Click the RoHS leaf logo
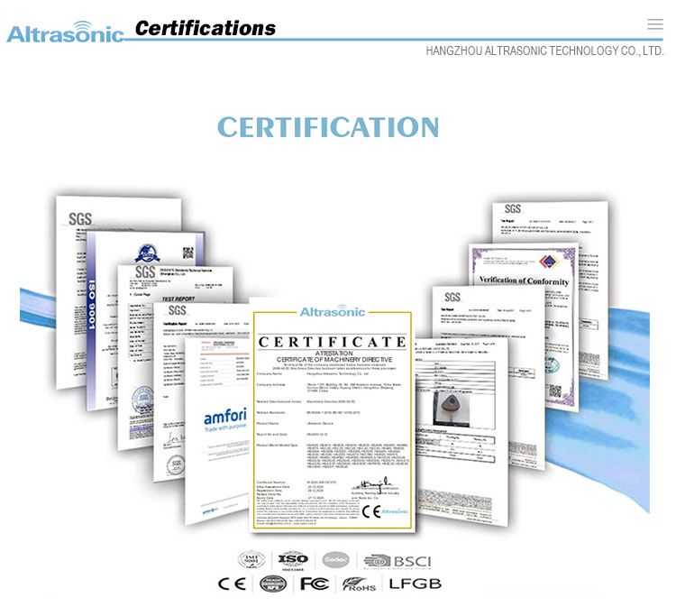The height and width of the screenshot is (616, 676). 359,584
